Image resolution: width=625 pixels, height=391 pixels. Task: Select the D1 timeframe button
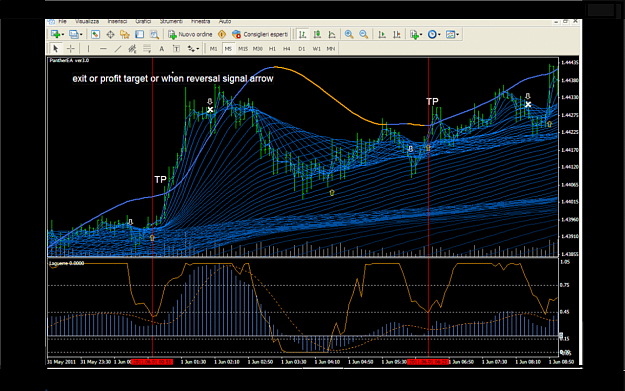coord(302,49)
